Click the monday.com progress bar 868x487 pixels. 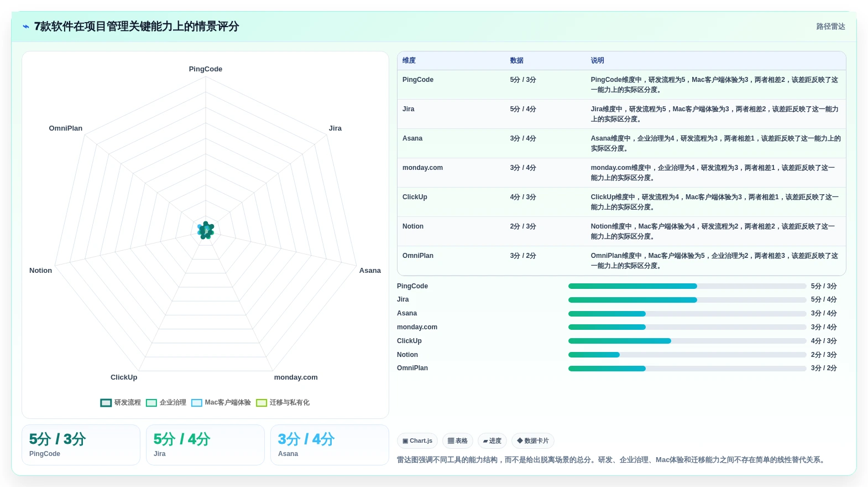tap(687, 327)
